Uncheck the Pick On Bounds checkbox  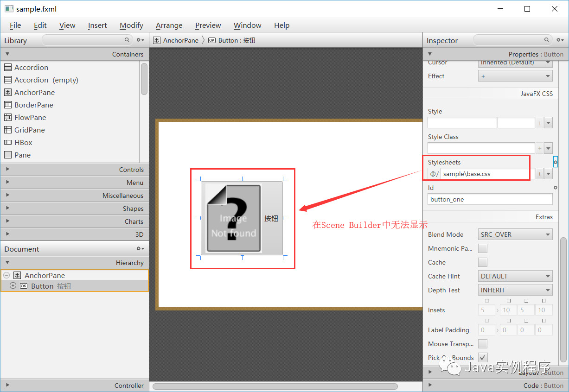[x=483, y=357]
